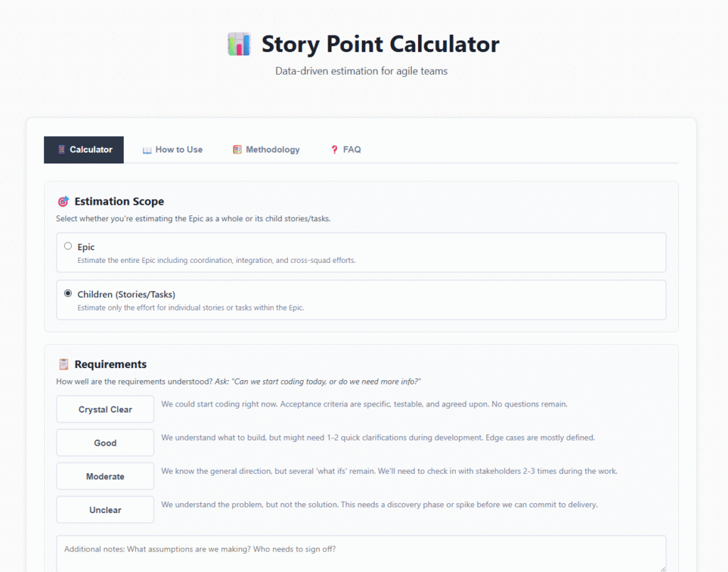Click the red question mark icon beside FAQ
The image size is (728, 572).
click(x=334, y=149)
